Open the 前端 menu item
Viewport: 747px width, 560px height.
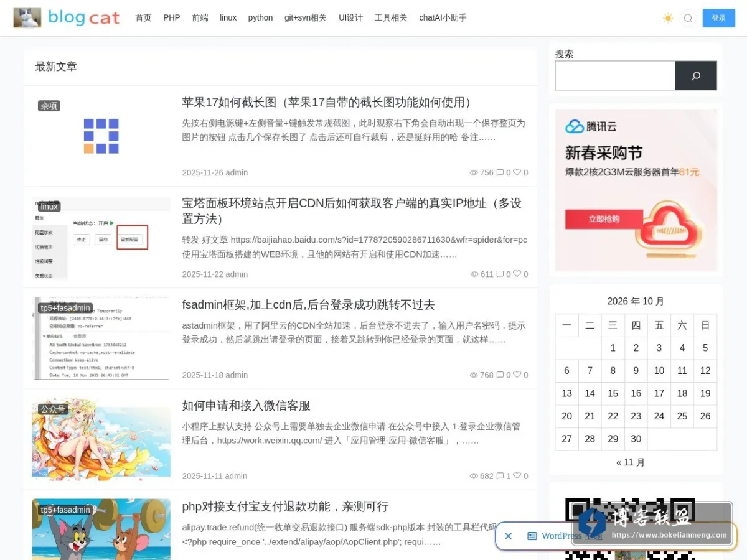(x=200, y=17)
